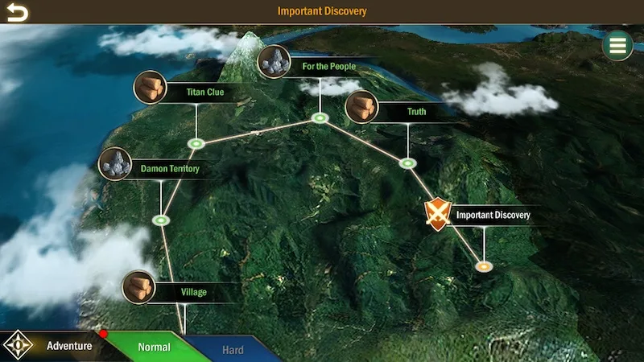Click the green node below Damon Territory
Screen dimensions: 644x362
(162, 219)
